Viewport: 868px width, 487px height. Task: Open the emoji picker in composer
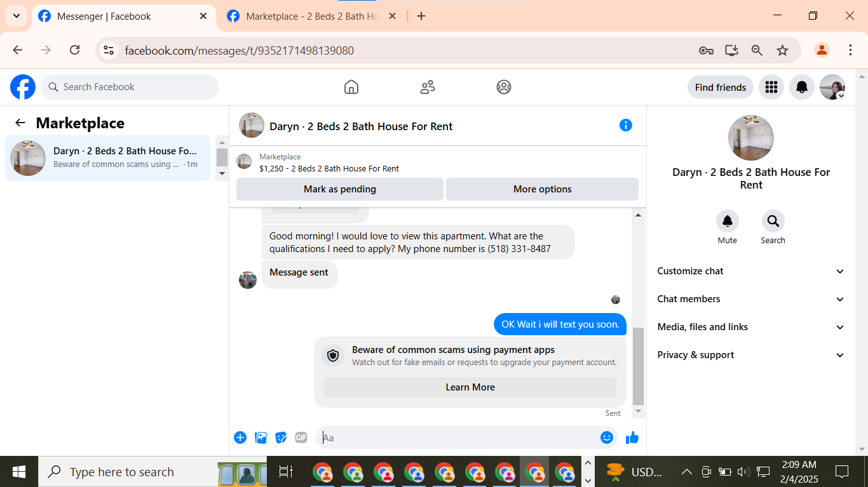point(607,437)
